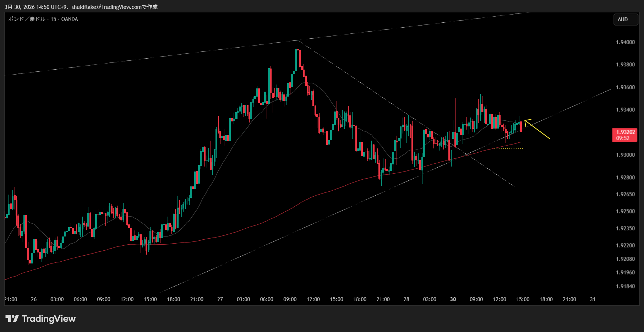Viewport: 644px width, 332px height.
Task: Click the 27 date marker on time axis
Action: (220, 299)
